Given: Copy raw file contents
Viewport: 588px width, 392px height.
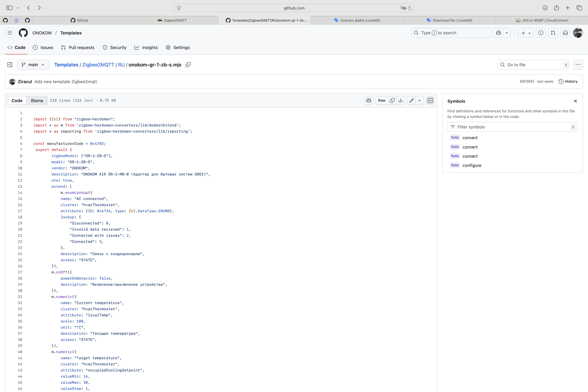Looking at the screenshot, I should point(392,100).
